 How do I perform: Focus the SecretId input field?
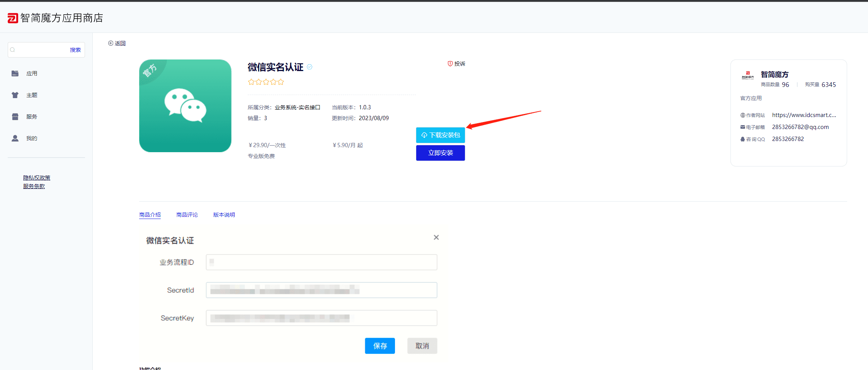322,290
